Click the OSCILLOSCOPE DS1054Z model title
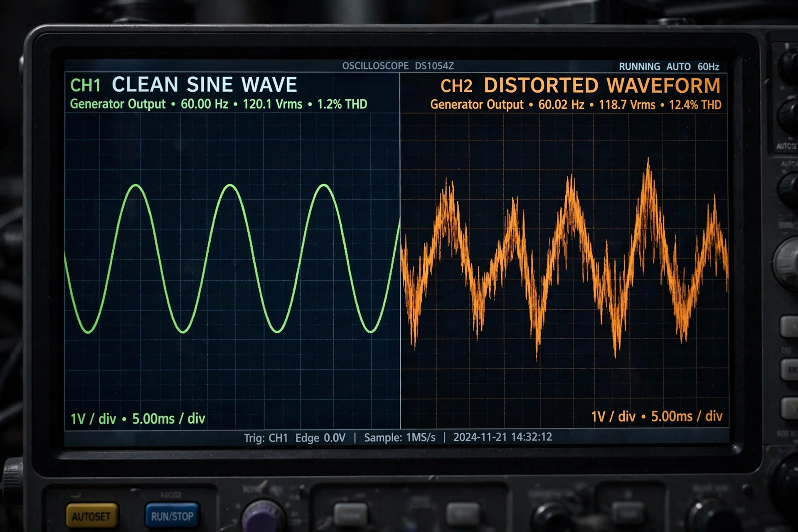 pos(398,66)
